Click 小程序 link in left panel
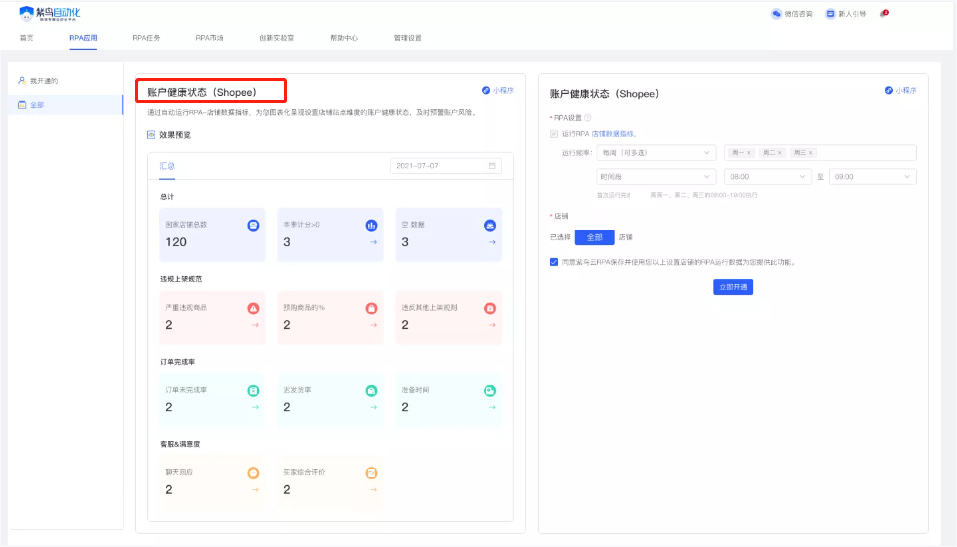The width and height of the screenshot is (957, 547). point(497,90)
